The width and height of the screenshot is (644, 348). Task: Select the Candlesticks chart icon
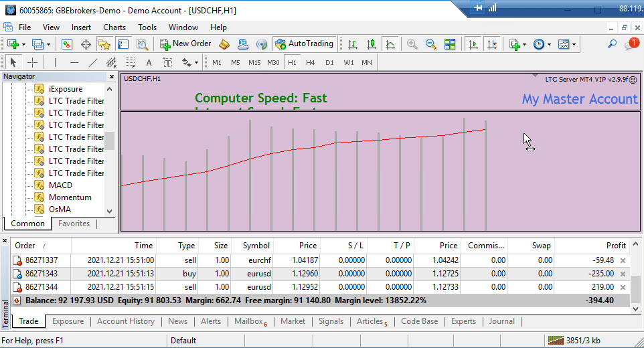pyautogui.click(x=372, y=44)
